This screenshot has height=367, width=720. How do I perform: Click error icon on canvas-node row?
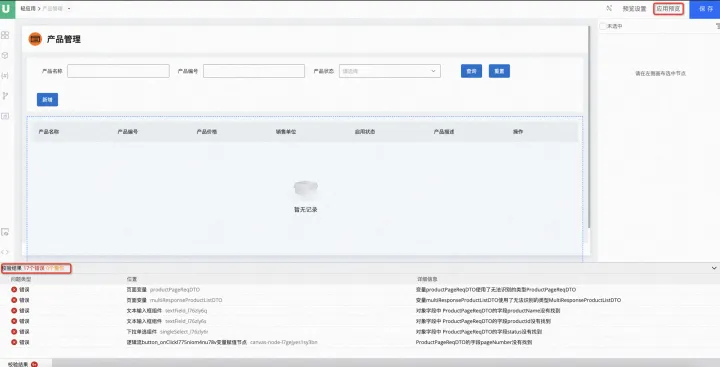click(x=14, y=342)
